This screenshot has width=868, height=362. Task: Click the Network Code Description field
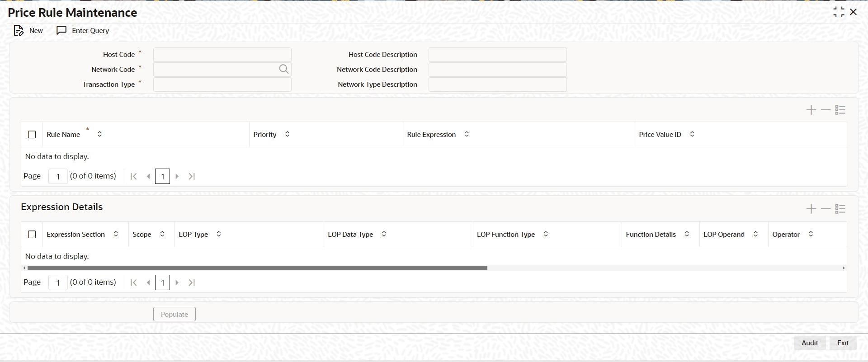(498, 70)
